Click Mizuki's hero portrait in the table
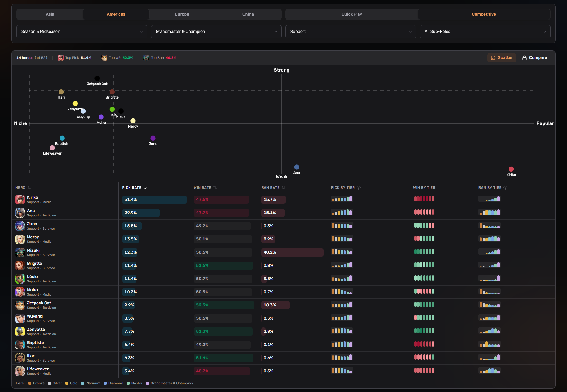 20,252
